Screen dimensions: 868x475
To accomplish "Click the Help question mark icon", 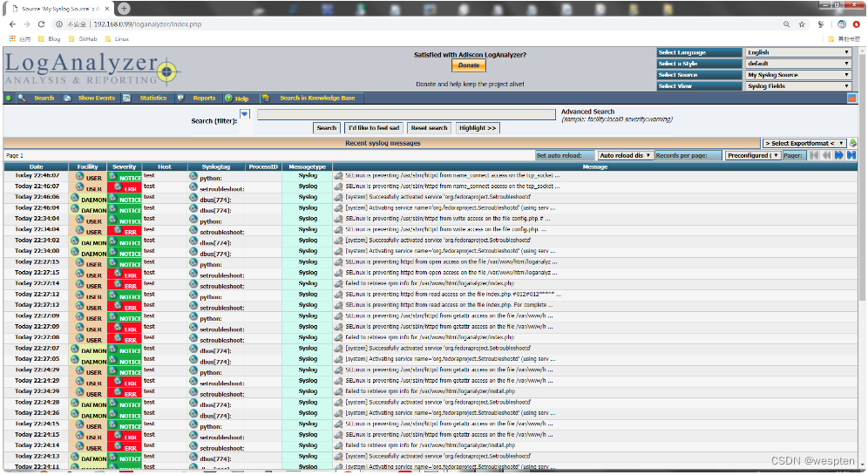I will [x=228, y=98].
